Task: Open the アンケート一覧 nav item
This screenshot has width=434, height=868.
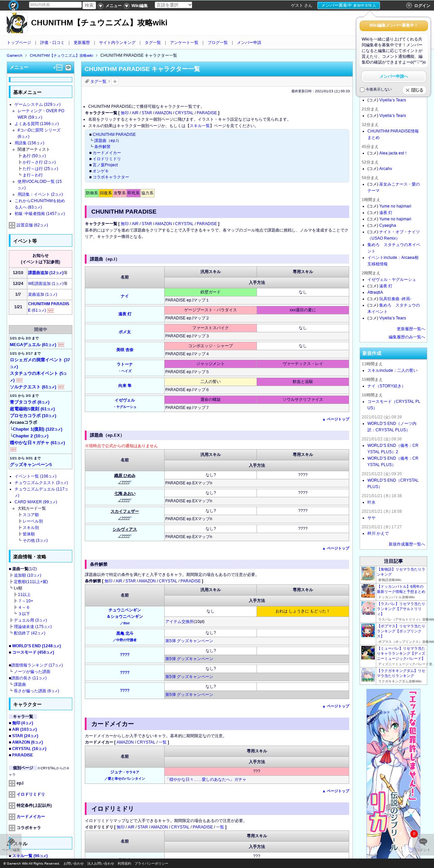Action: tap(184, 43)
